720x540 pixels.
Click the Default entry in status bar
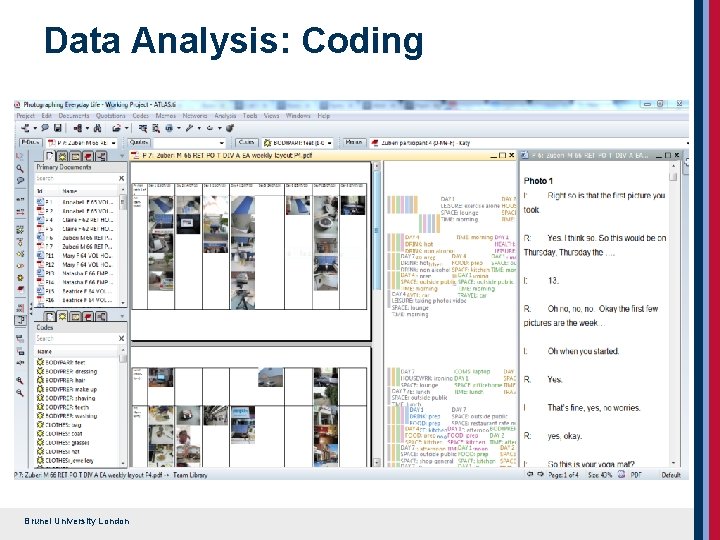(671, 475)
